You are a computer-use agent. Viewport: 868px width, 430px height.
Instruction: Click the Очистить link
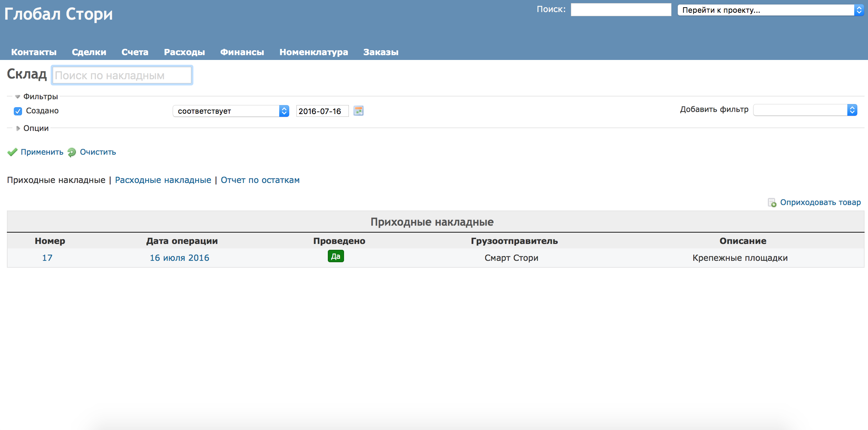point(98,152)
